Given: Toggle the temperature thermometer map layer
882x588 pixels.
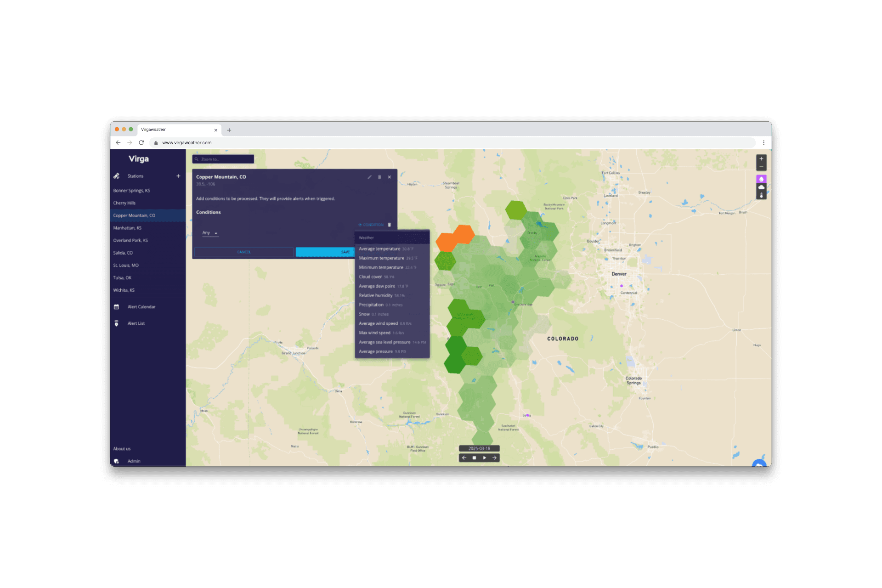Looking at the screenshot, I should (x=761, y=195).
